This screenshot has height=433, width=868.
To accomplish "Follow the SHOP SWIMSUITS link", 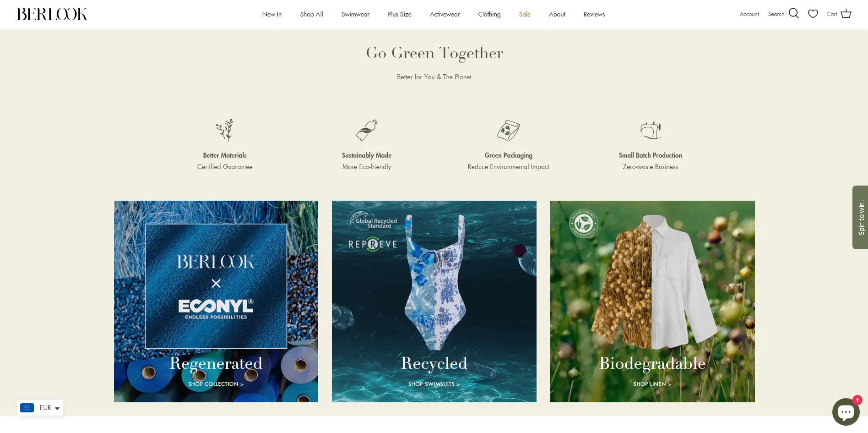I will [x=434, y=384].
